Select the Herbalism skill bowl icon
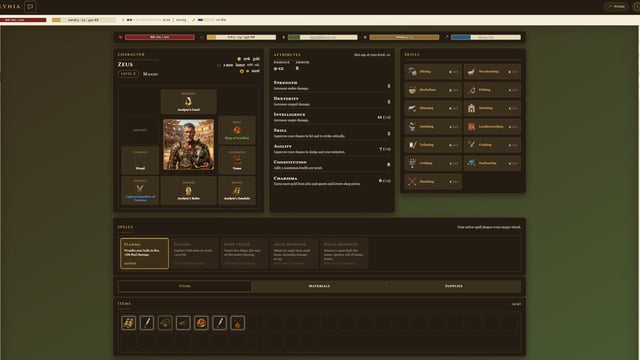This screenshot has height=360, width=640. pyautogui.click(x=412, y=90)
